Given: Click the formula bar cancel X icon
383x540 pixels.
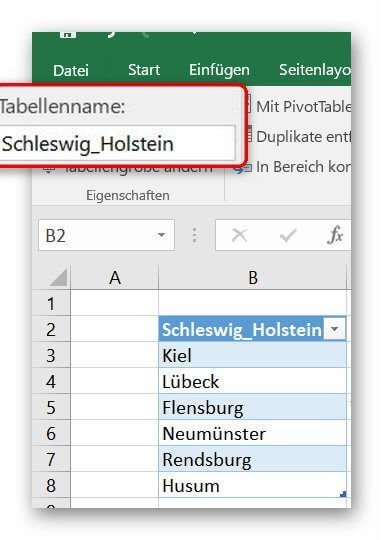Looking at the screenshot, I should pyautogui.click(x=239, y=236).
